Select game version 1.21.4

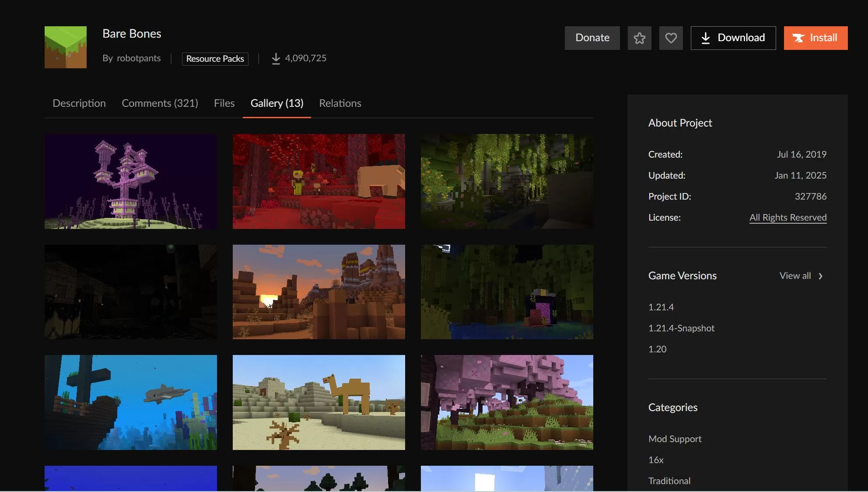pyautogui.click(x=661, y=307)
